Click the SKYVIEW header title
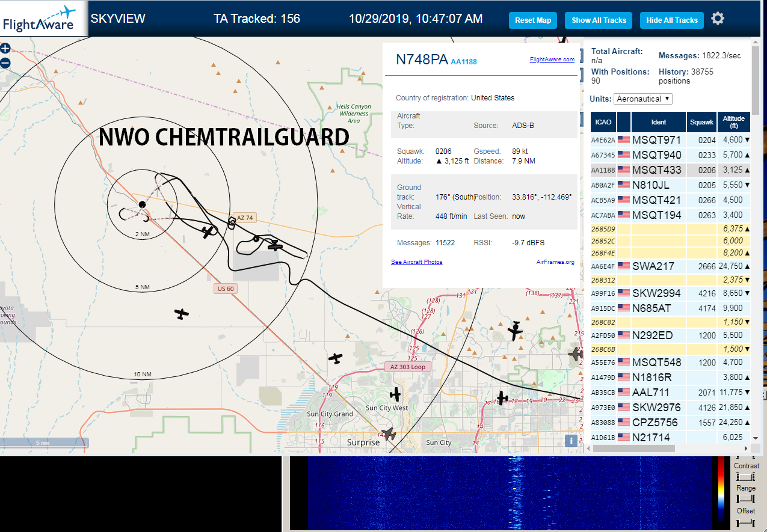Screen dimensions: 767x532 click(x=118, y=19)
